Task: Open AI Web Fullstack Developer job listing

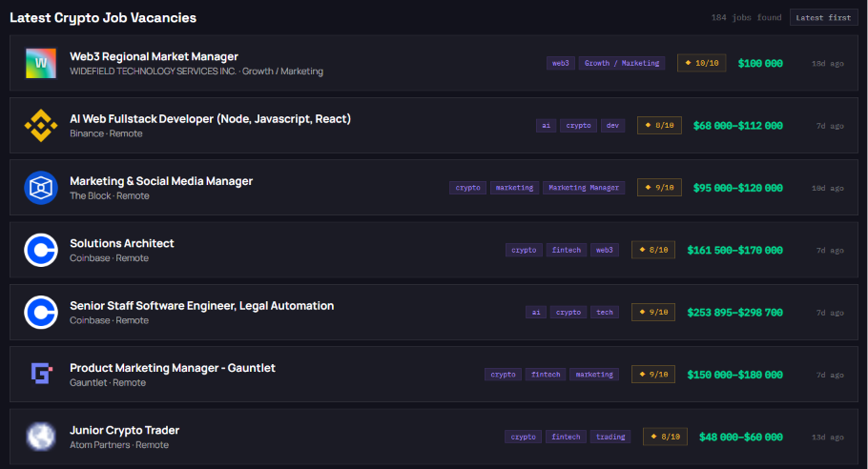Action: coord(211,119)
